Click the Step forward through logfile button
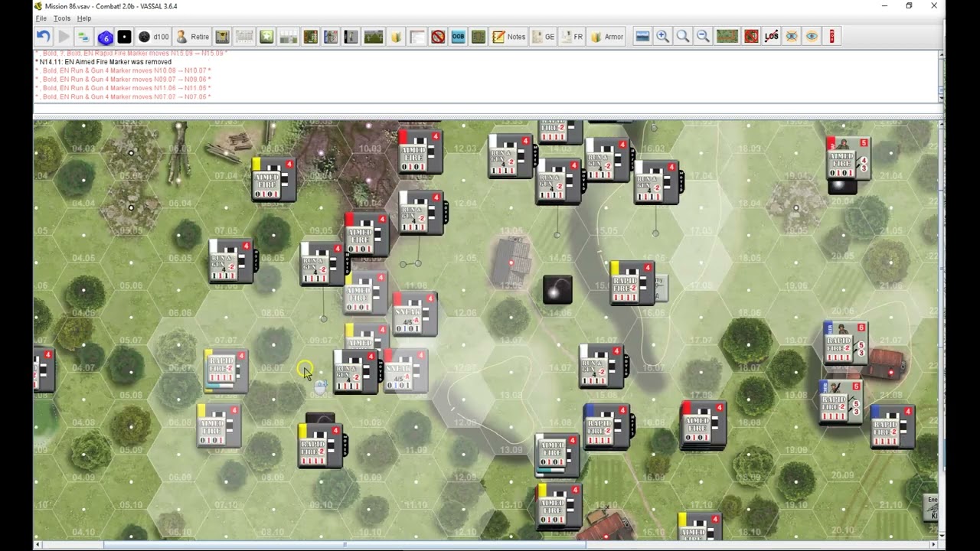Screen dimensions: 980x551 point(64,37)
